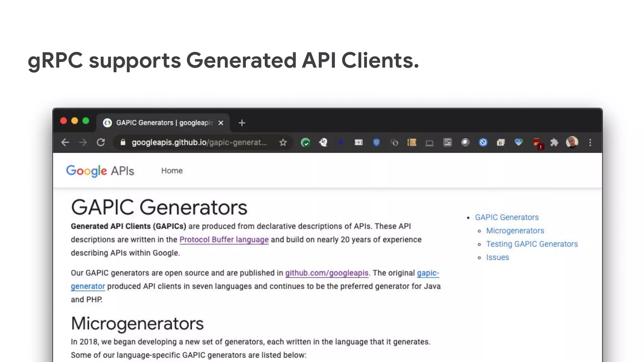Open the Home navigation item
Image resolution: width=644 pixels, height=362 pixels.
(x=172, y=171)
